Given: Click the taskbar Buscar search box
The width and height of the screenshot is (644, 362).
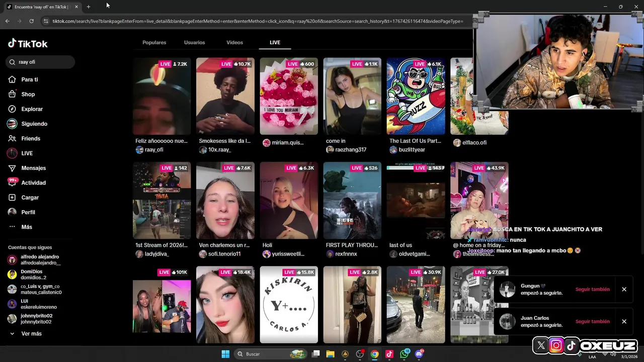Looking at the screenshot, I should [x=271, y=354].
